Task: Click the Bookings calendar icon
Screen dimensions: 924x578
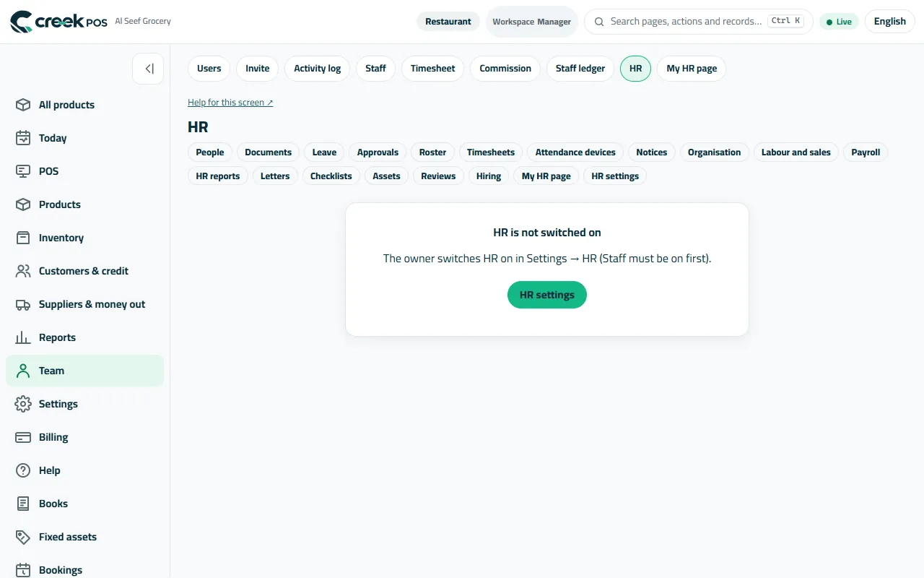Action: pyautogui.click(x=23, y=570)
